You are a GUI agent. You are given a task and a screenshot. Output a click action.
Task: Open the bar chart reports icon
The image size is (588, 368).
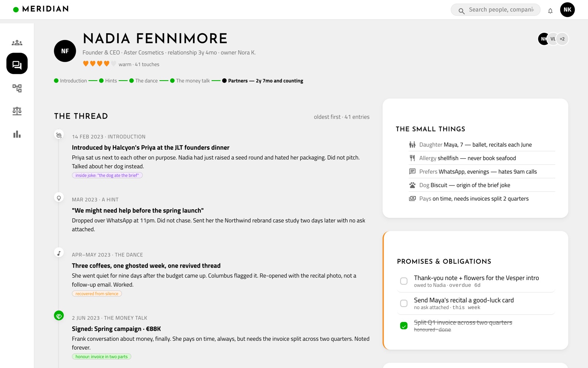click(x=17, y=134)
